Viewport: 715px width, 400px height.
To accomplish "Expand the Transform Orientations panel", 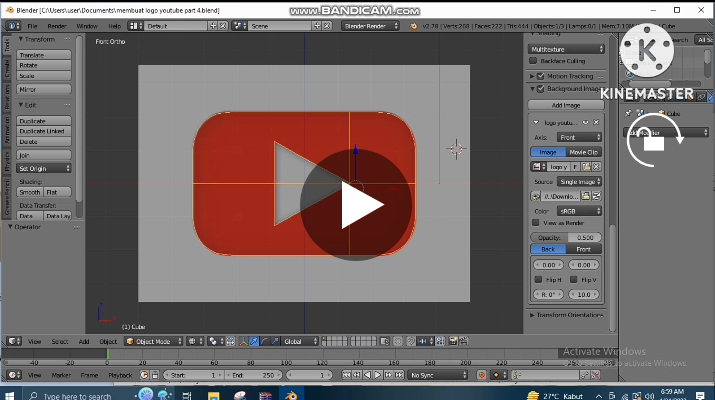I will (532, 315).
